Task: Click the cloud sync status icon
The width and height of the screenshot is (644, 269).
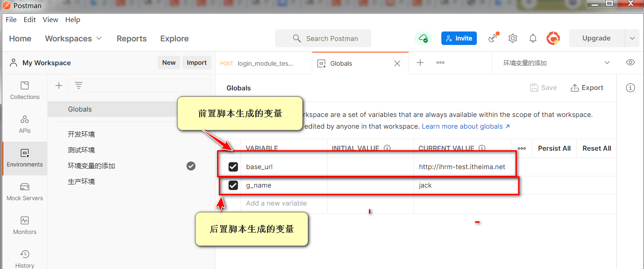Action: [423, 38]
